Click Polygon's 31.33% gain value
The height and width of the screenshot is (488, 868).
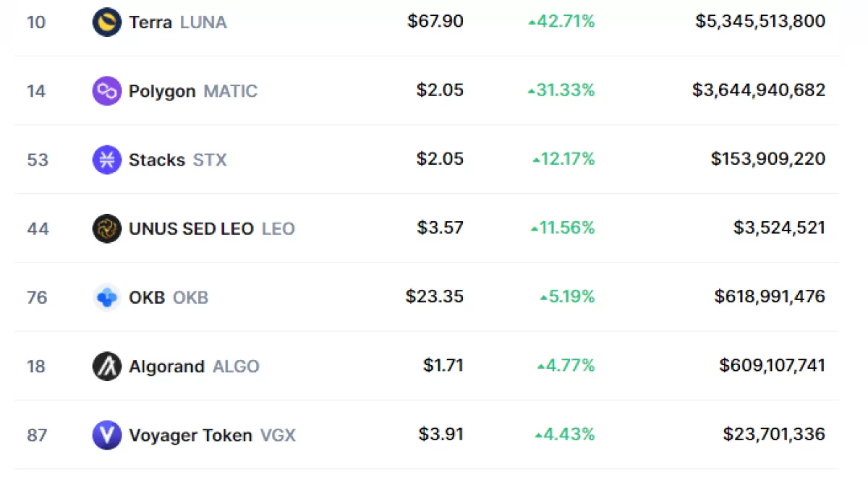562,90
